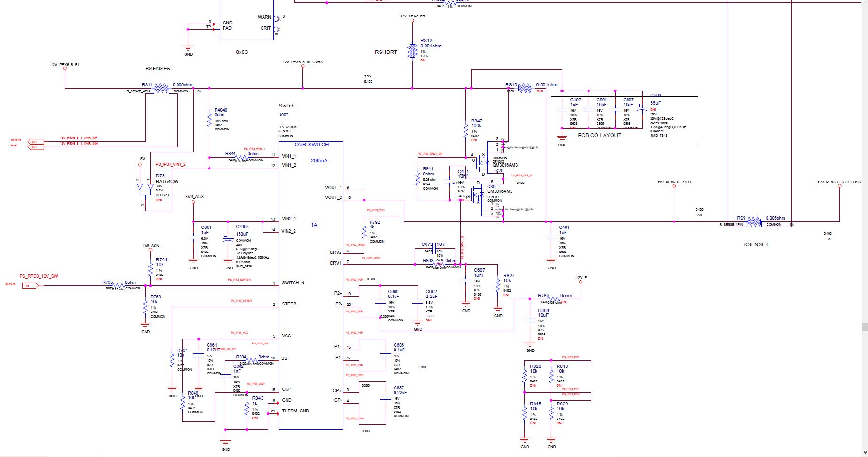Screen dimensions: 868x457
Task: Click the RS12 0.001ohm resistor symbol
Action: click(x=412, y=51)
